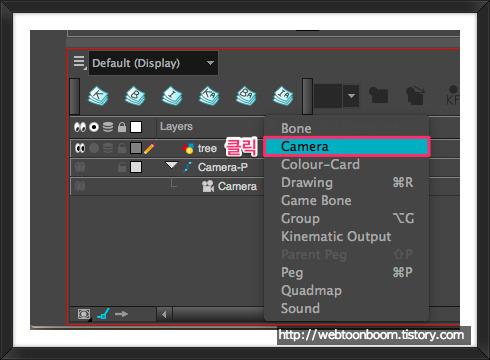Click the Camera layer camera icon
490x360 pixels.
208,186
